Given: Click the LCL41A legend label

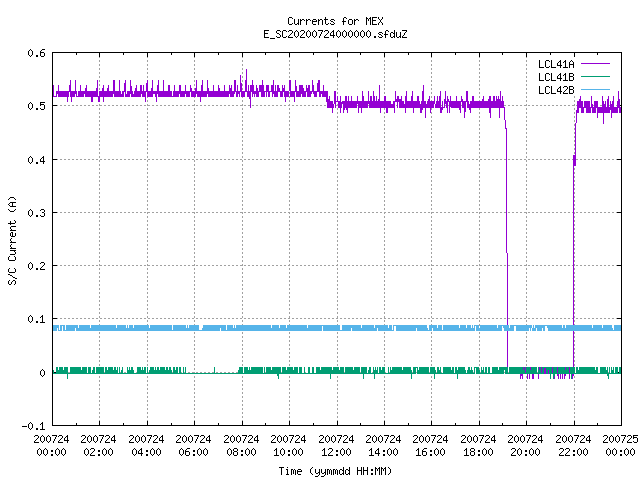Looking at the screenshot, I should pos(556,64).
